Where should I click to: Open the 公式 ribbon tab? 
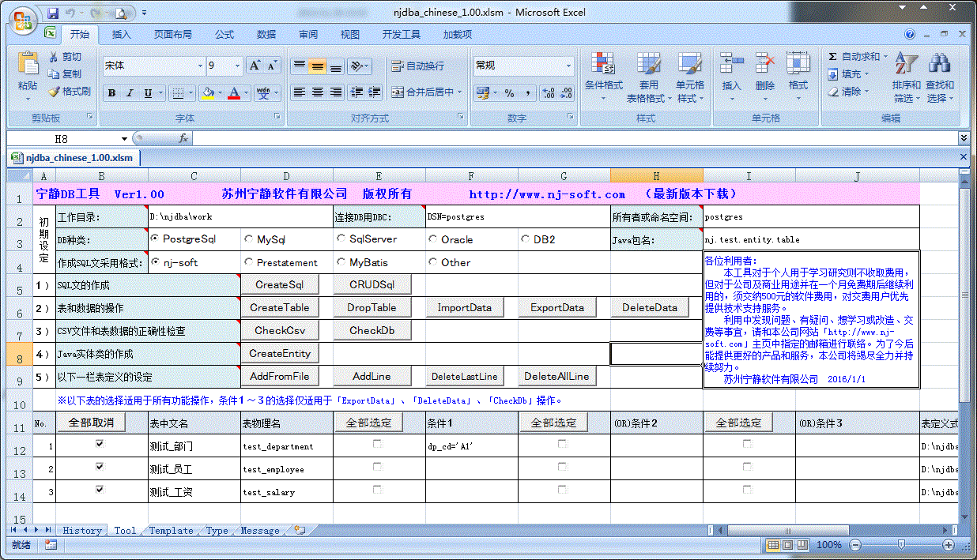(224, 35)
